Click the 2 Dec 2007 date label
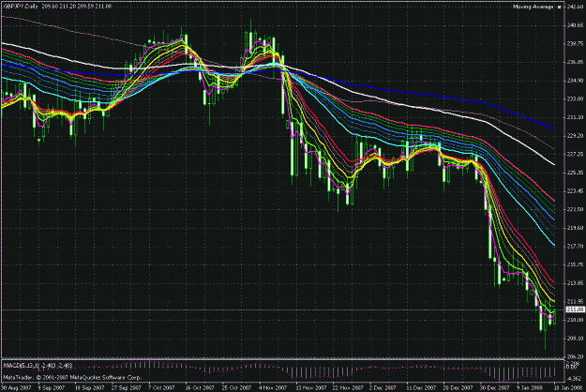The image size is (586, 392). click(x=383, y=387)
